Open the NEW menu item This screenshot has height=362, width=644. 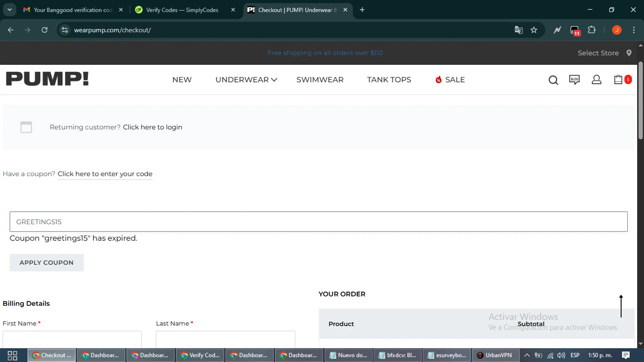(182, 80)
